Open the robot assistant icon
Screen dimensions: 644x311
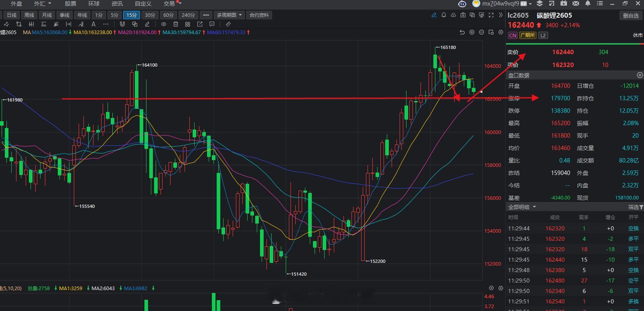pyautogui.click(x=462, y=4)
